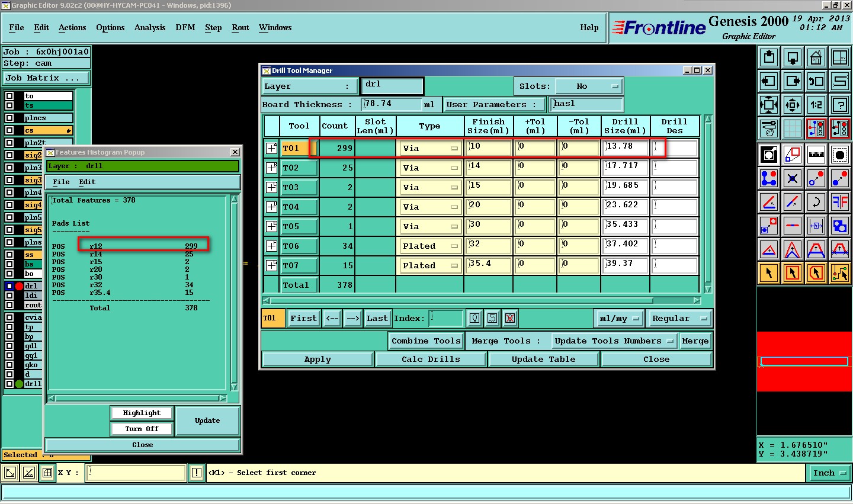Click the pan left view icon

click(x=769, y=81)
